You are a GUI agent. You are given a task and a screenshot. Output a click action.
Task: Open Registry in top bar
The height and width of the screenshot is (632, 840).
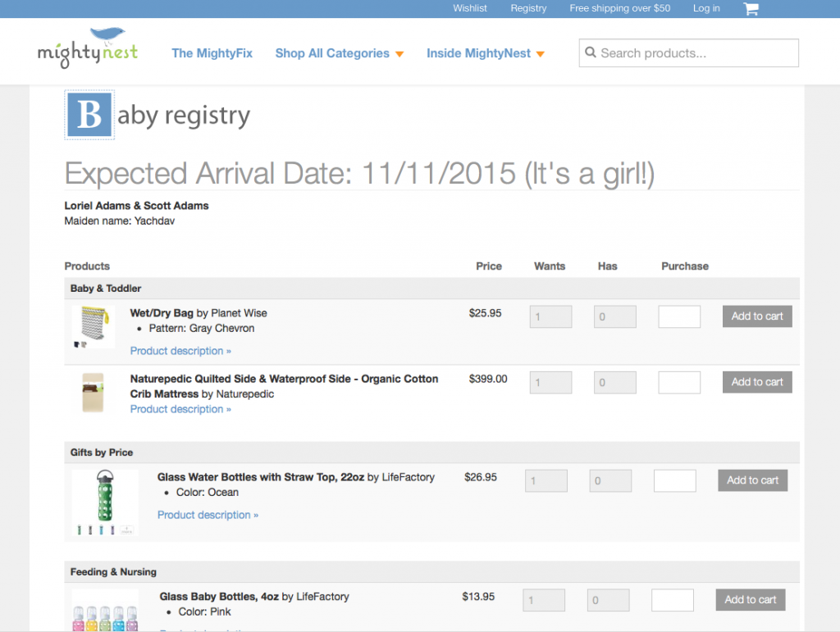click(528, 8)
